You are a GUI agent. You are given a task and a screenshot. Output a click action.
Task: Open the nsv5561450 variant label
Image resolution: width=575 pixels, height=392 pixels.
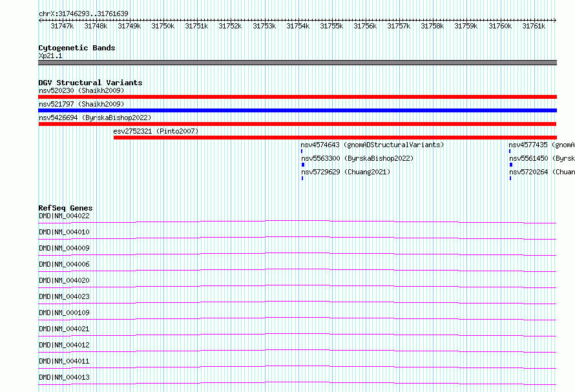[x=542, y=158]
